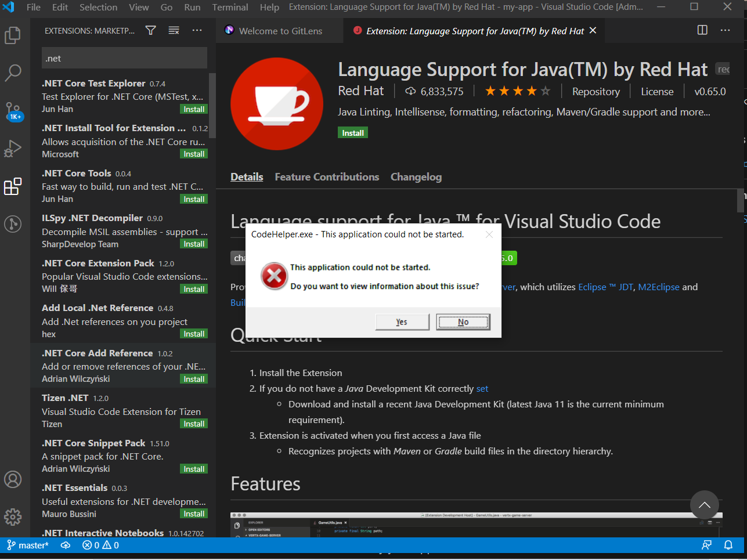
Task: Open the Repository link for the Java extension
Action: (596, 91)
